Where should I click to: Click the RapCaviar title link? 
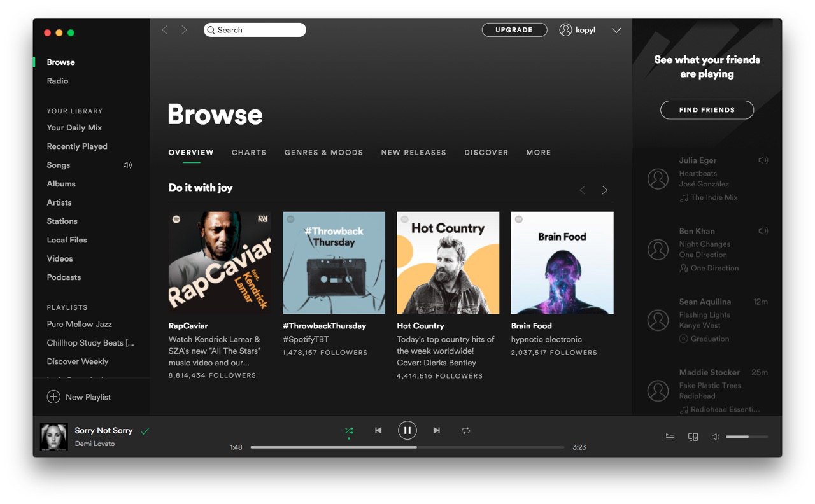[x=188, y=326]
